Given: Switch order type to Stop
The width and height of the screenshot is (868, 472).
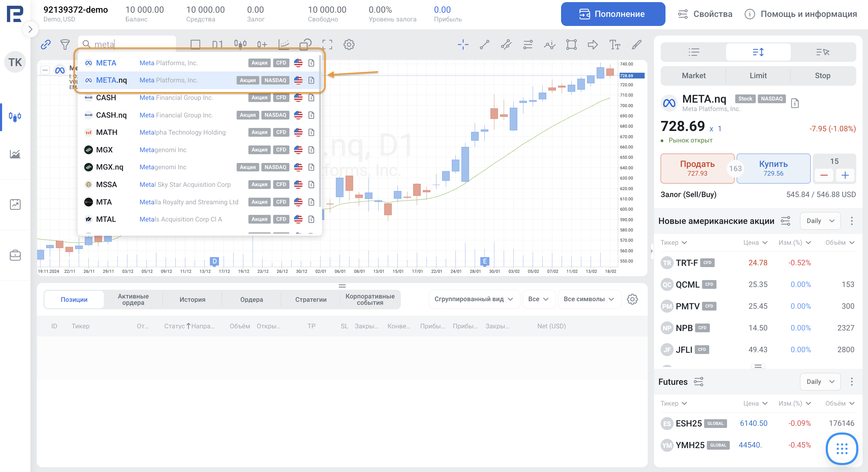Looking at the screenshot, I should [x=822, y=75].
